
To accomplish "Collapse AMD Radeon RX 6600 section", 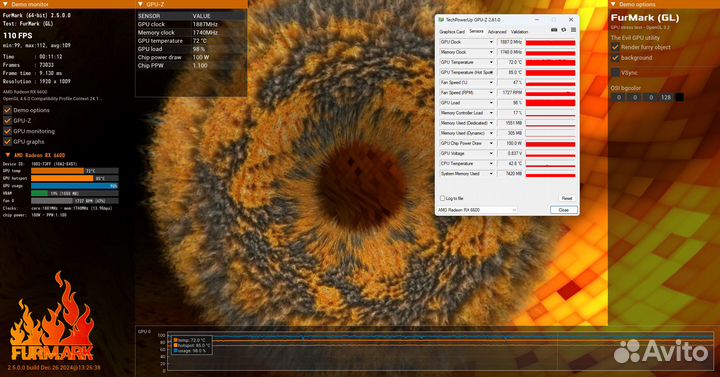I will 8,155.
